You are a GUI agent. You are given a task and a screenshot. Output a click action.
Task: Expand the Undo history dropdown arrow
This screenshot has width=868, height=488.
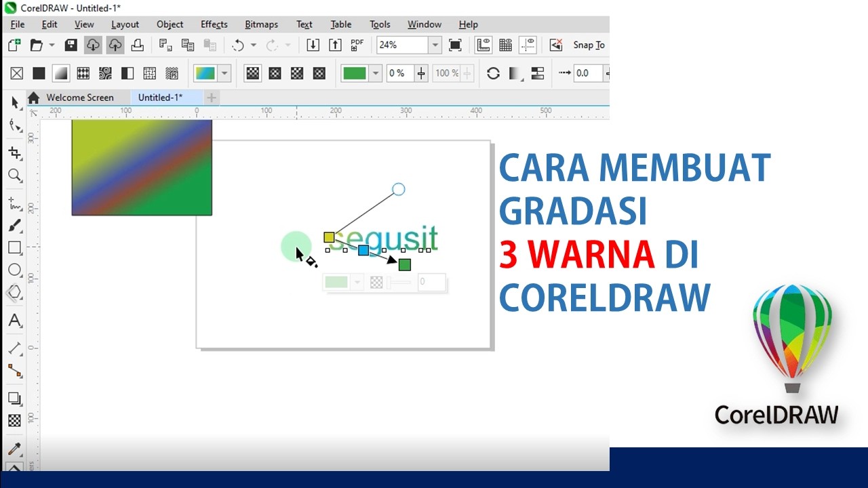254,45
